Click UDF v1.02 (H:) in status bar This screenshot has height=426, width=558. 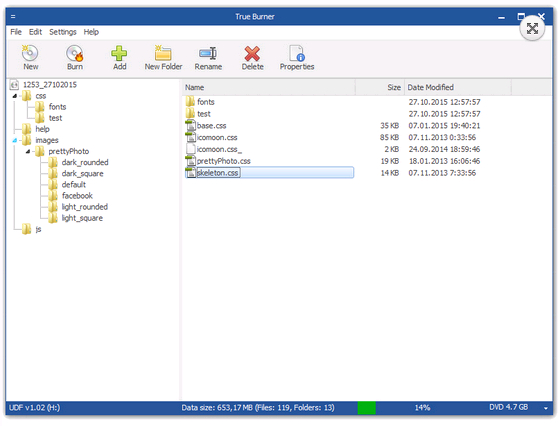[35, 408]
